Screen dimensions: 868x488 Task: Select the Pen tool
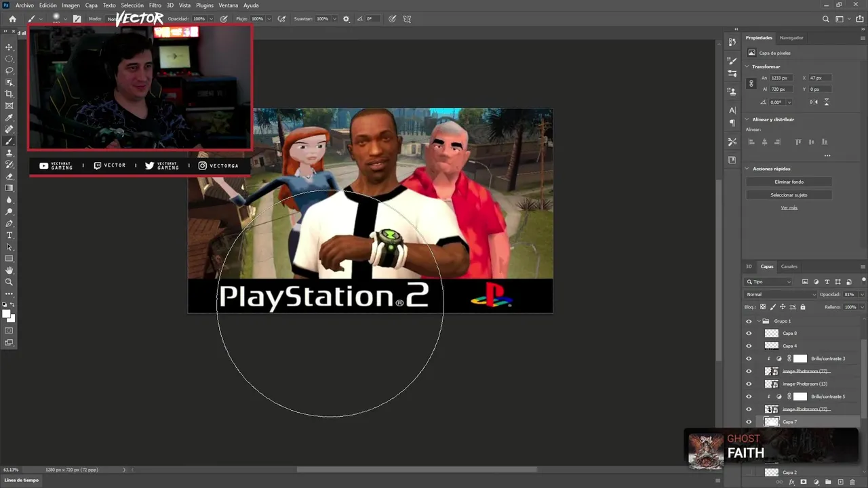click(9, 223)
